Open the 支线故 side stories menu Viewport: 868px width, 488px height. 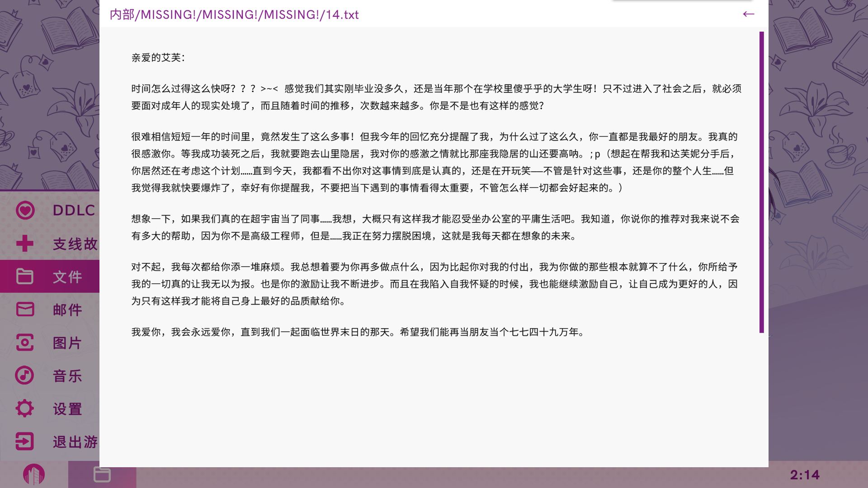pos(75,244)
